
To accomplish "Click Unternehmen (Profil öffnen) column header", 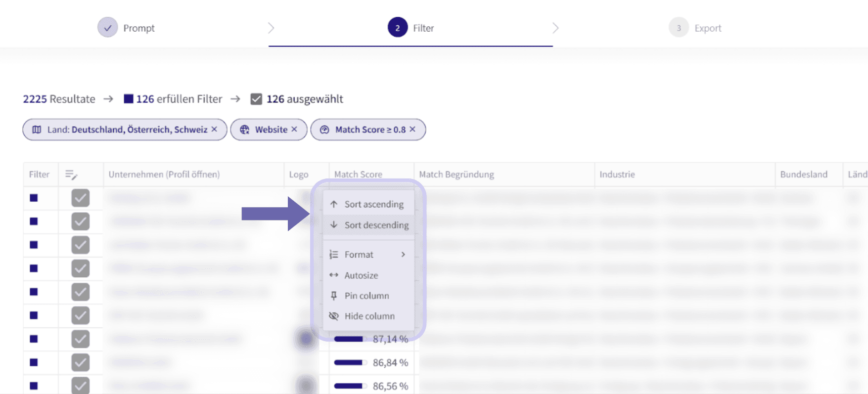I will pos(193,175).
